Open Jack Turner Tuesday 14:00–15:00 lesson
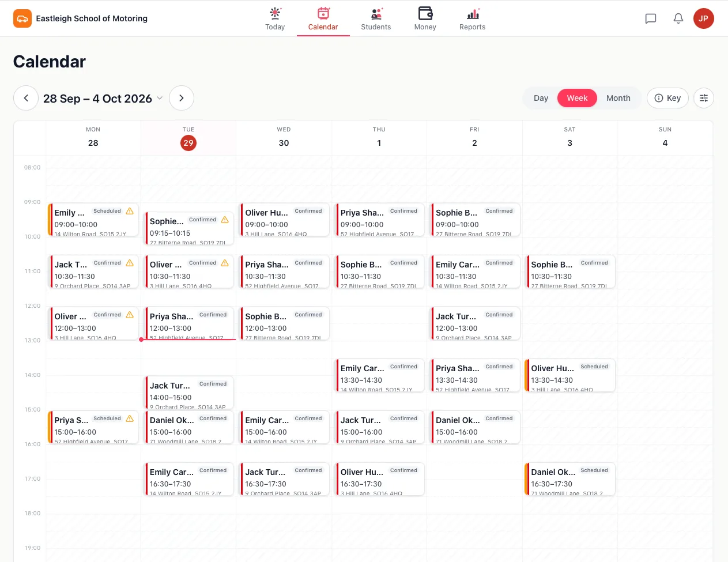The image size is (728, 562). (189, 393)
